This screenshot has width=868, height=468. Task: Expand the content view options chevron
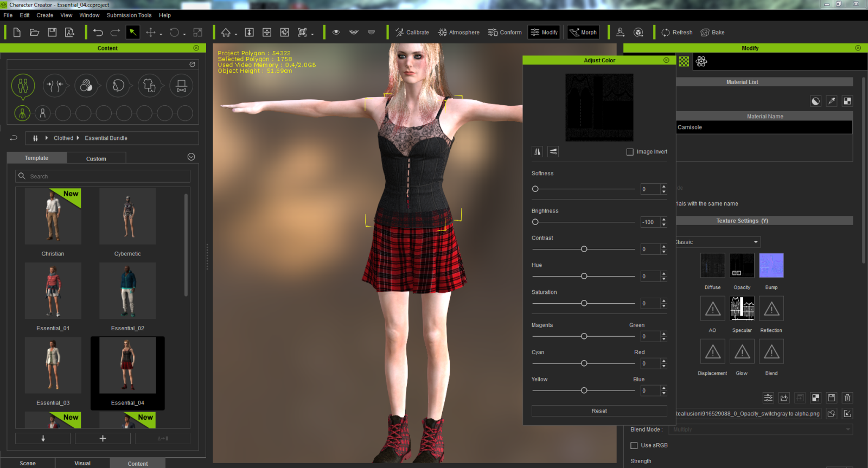click(191, 157)
